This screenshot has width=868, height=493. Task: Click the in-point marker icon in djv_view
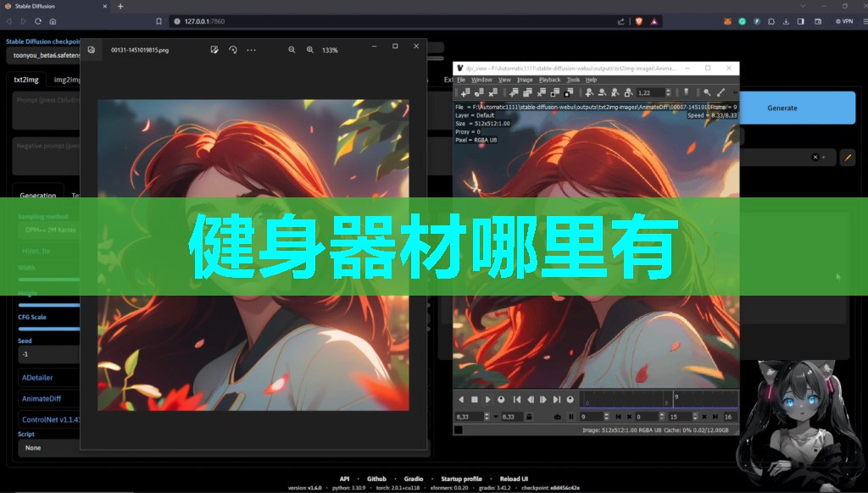click(x=618, y=417)
